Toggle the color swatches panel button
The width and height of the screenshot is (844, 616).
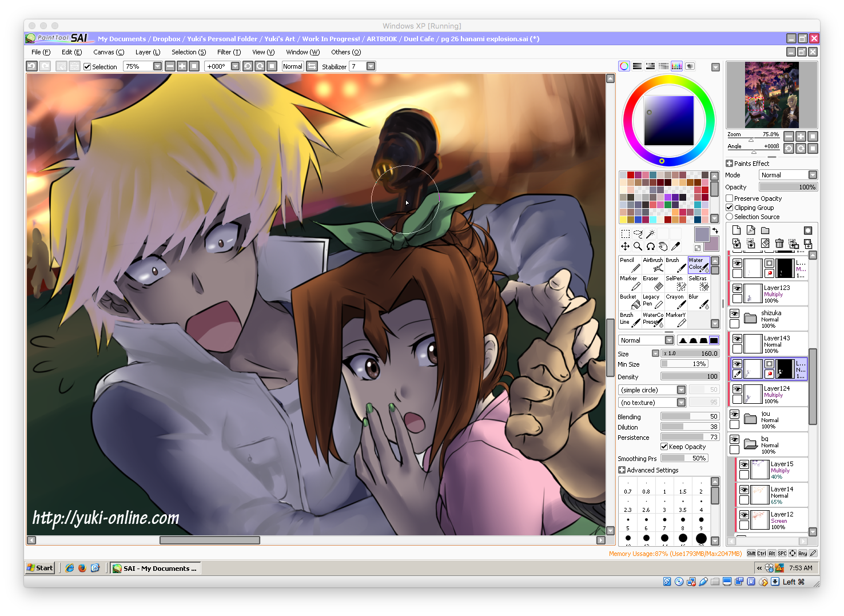[x=676, y=66]
